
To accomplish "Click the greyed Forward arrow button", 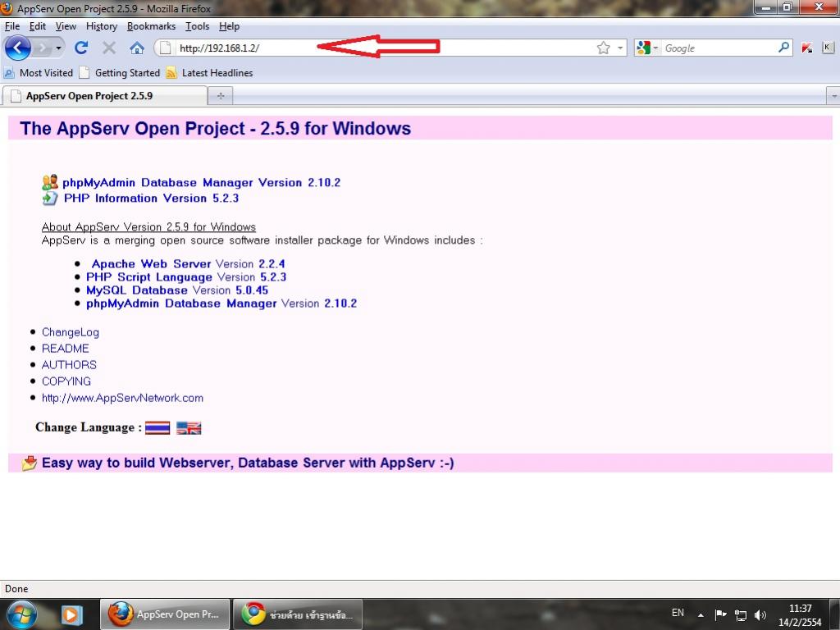I will 41,48.
